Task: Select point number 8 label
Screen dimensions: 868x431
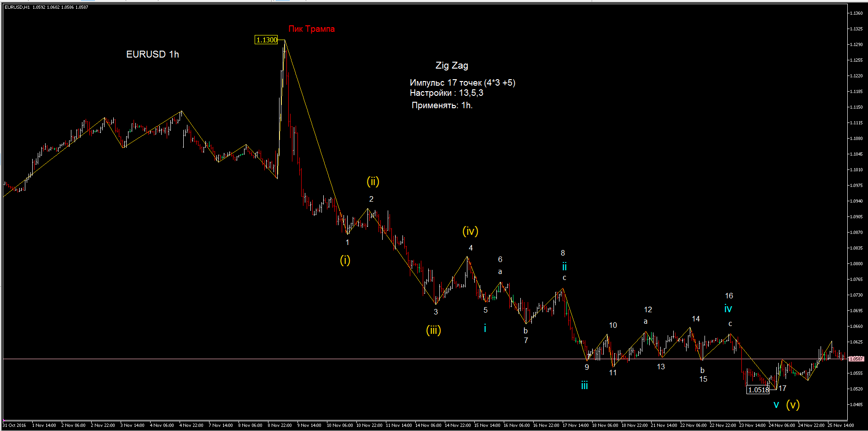Action: tap(563, 253)
